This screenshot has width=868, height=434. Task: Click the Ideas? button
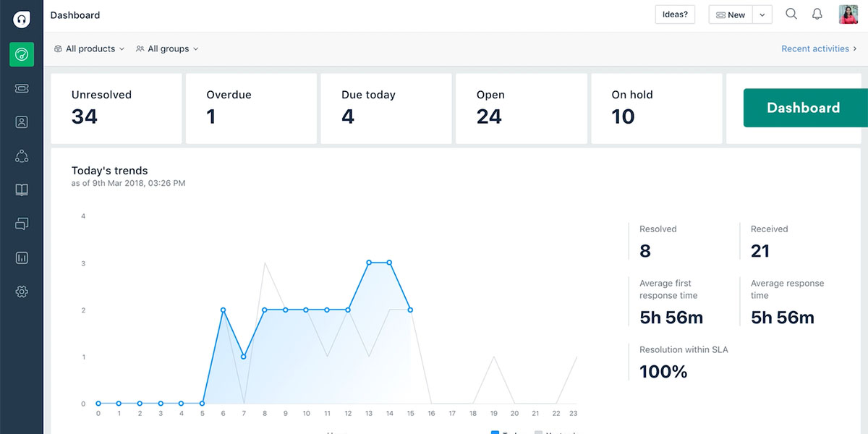pos(675,14)
